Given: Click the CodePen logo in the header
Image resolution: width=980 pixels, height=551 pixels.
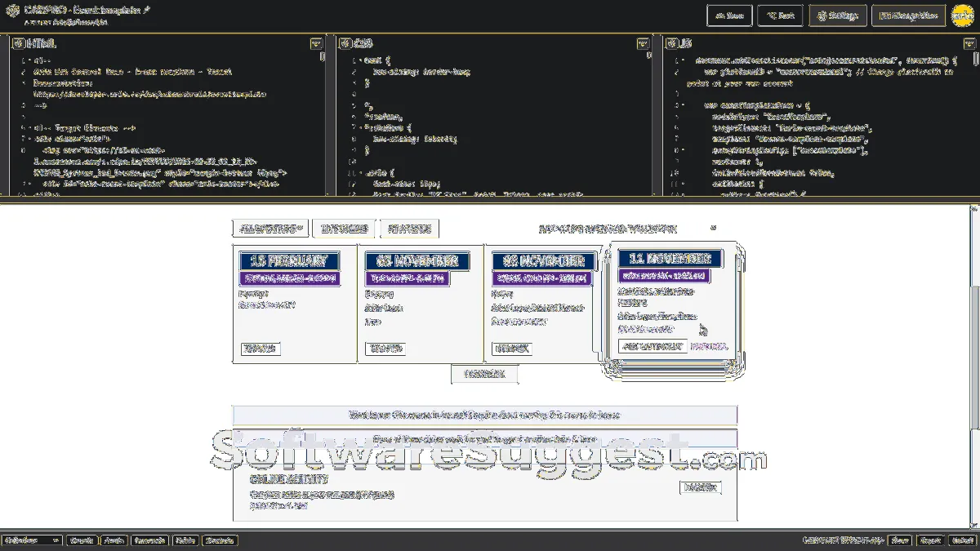Looking at the screenshot, I should coord(12,11).
